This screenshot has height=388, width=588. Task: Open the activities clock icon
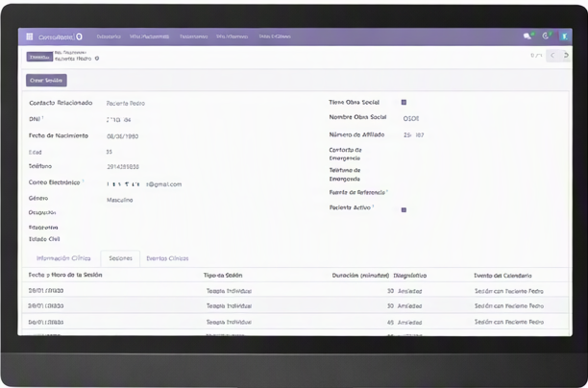coord(546,36)
